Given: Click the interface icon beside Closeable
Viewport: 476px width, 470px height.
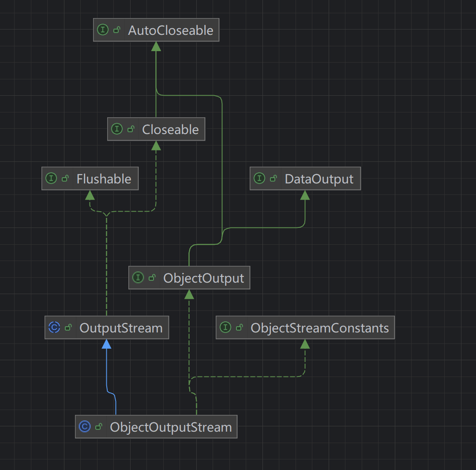Looking at the screenshot, I should point(117,129).
